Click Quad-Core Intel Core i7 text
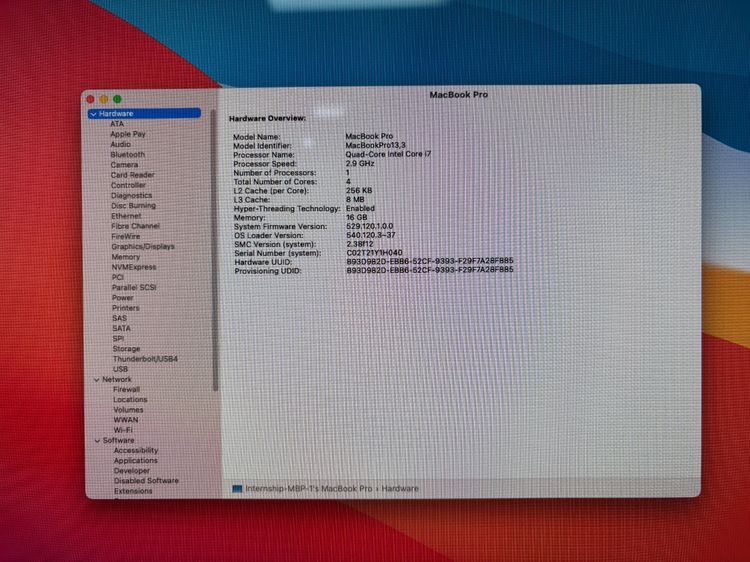This screenshot has height=562, width=750. coord(388,154)
